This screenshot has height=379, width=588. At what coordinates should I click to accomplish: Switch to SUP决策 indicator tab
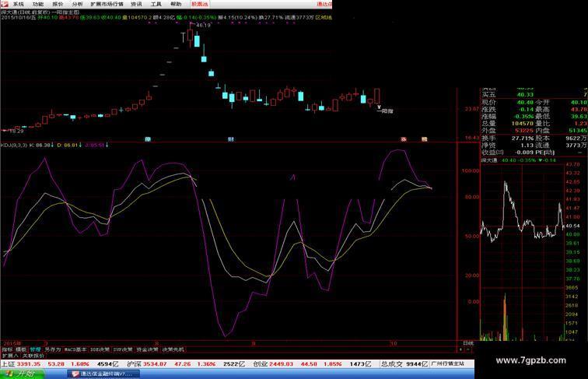(123, 349)
